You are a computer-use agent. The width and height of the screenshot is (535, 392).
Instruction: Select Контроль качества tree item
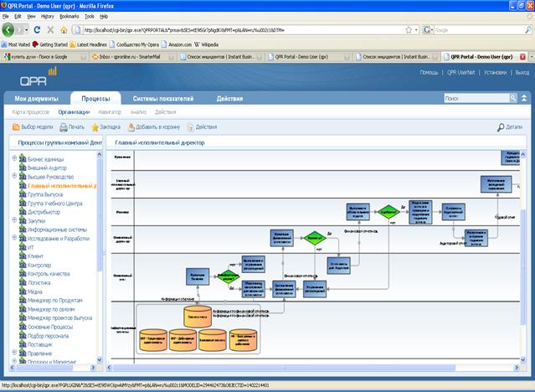(49, 274)
